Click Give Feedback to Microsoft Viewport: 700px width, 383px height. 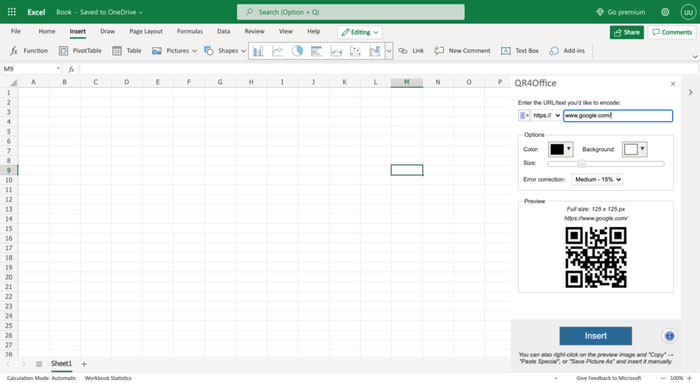pyautogui.click(x=608, y=378)
